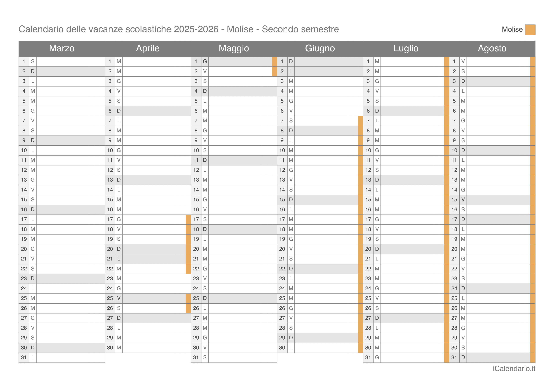Click day 30 in the Aprile column
The height and width of the screenshot is (392, 554).
click(148, 348)
